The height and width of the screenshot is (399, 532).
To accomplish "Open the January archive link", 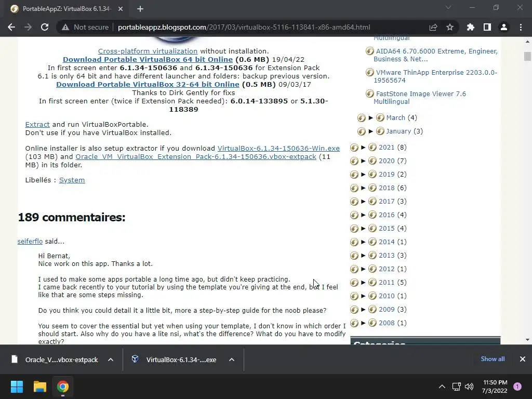I will [398, 131].
